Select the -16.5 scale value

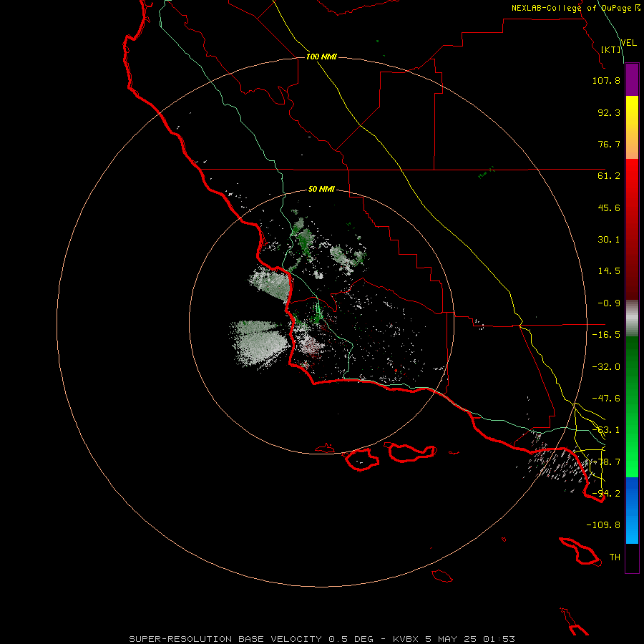[x=606, y=335]
